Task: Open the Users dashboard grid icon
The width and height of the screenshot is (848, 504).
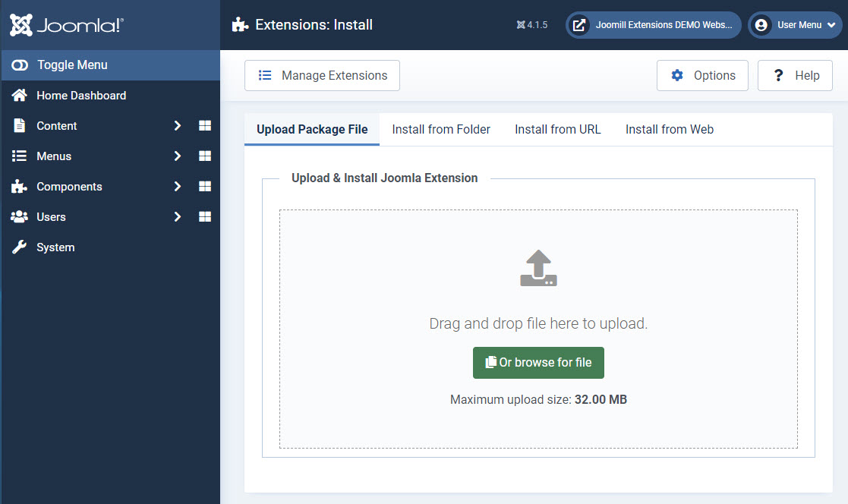Action: (x=204, y=217)
